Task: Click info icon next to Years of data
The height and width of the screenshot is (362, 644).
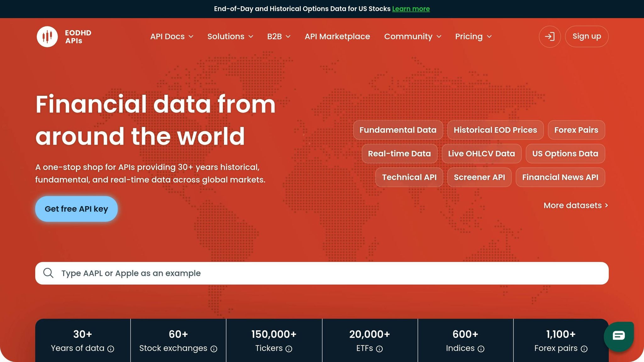Action: [x=111, y=349]
